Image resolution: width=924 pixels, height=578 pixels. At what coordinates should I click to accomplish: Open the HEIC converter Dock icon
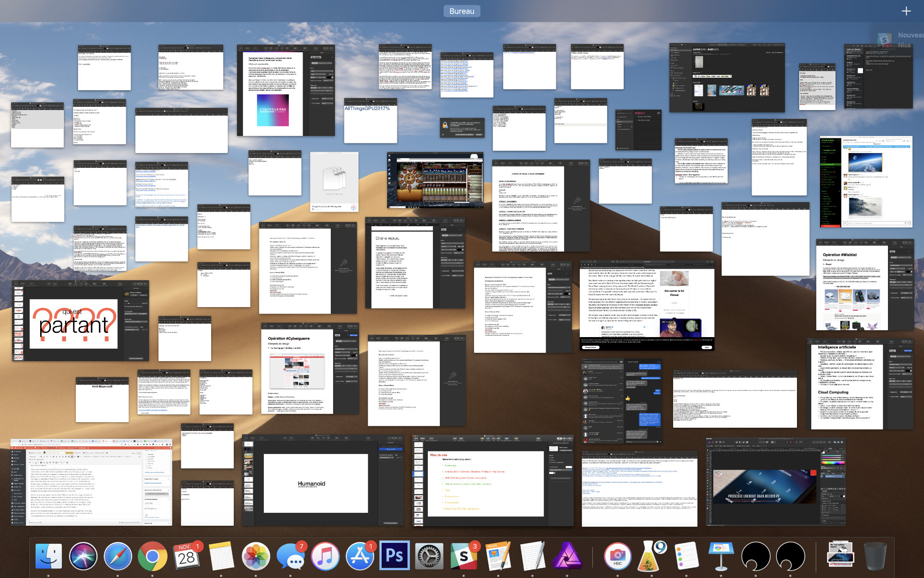pyautogui.click(x=617, y=556)
